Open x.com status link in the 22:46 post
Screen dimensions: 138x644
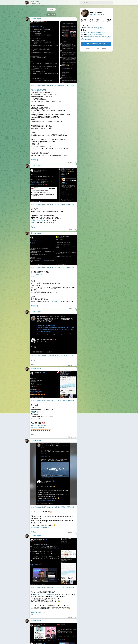[52, 507]
